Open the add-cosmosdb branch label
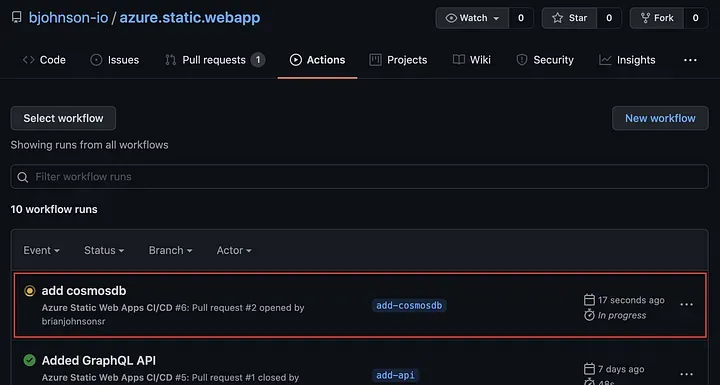Screen dimensions: 720x385 [x=409, y=306]
